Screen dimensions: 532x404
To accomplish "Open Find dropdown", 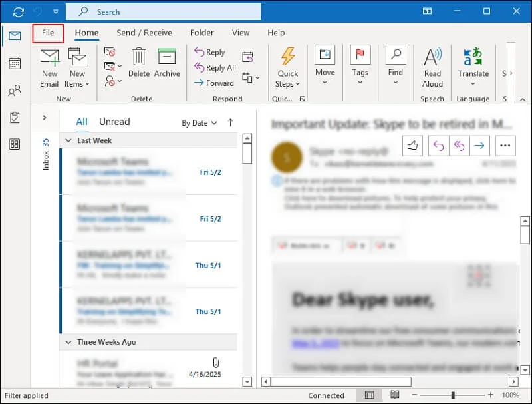I will pos(396,65).
